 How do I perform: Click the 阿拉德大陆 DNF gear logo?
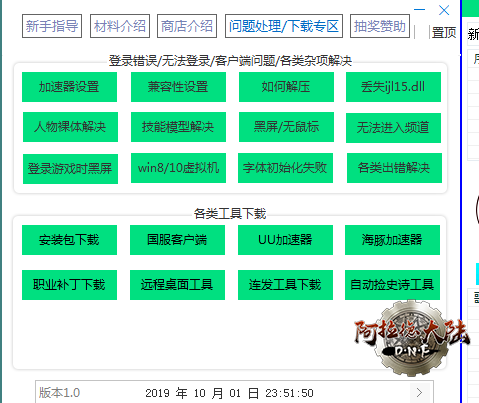tap(412, 338)
